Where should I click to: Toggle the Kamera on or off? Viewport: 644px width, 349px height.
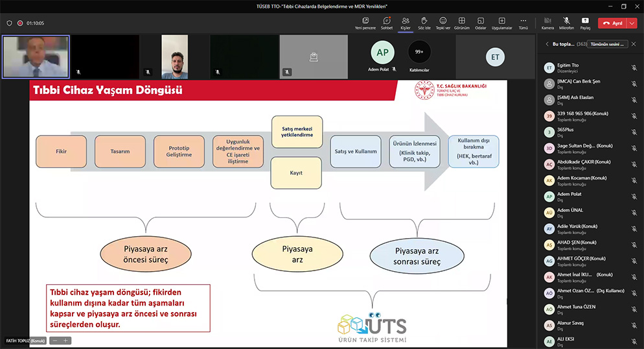[x=547, y=23]
